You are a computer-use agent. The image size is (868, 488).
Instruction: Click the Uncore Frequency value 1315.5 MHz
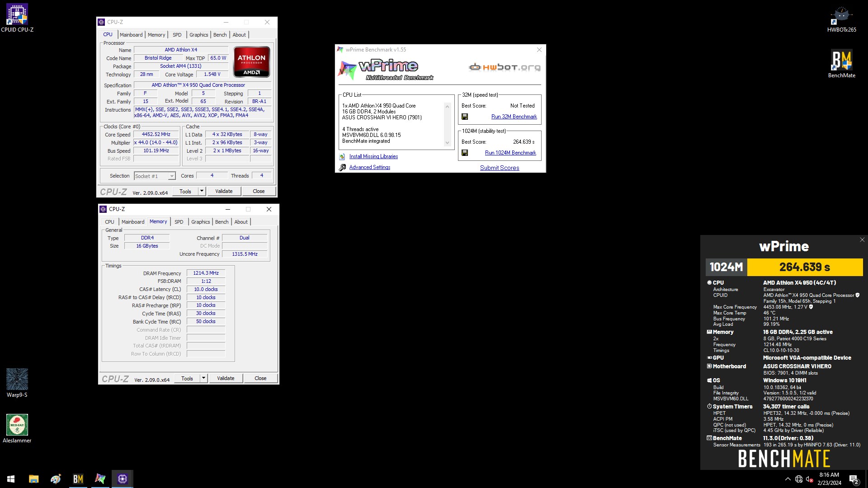245,254
